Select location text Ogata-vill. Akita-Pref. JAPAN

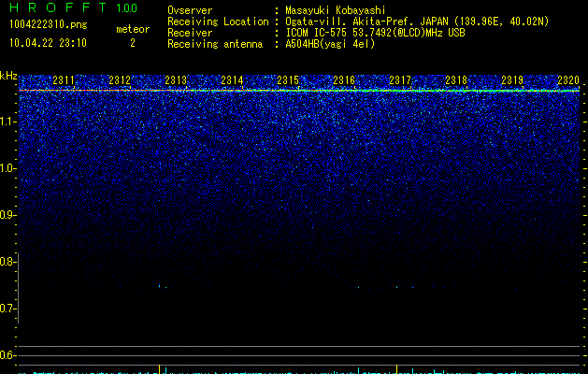pyautogui.click(x=366, y=22)
